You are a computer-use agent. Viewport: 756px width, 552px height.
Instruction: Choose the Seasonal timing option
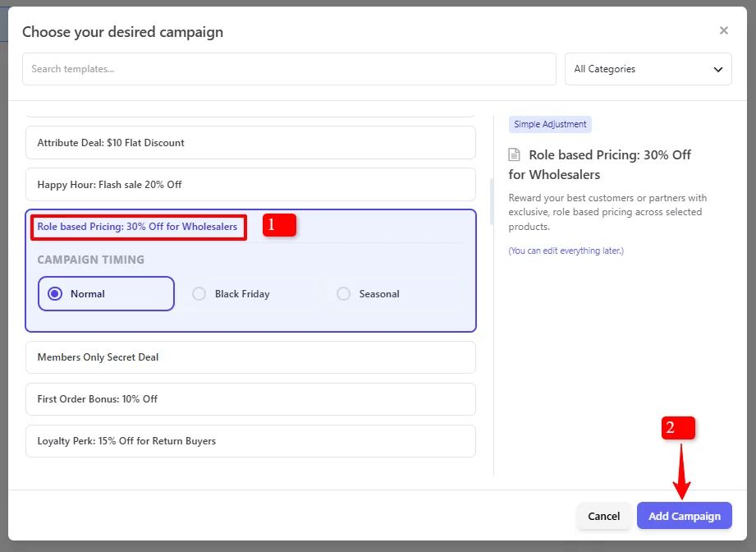click(x=393, y=293)
